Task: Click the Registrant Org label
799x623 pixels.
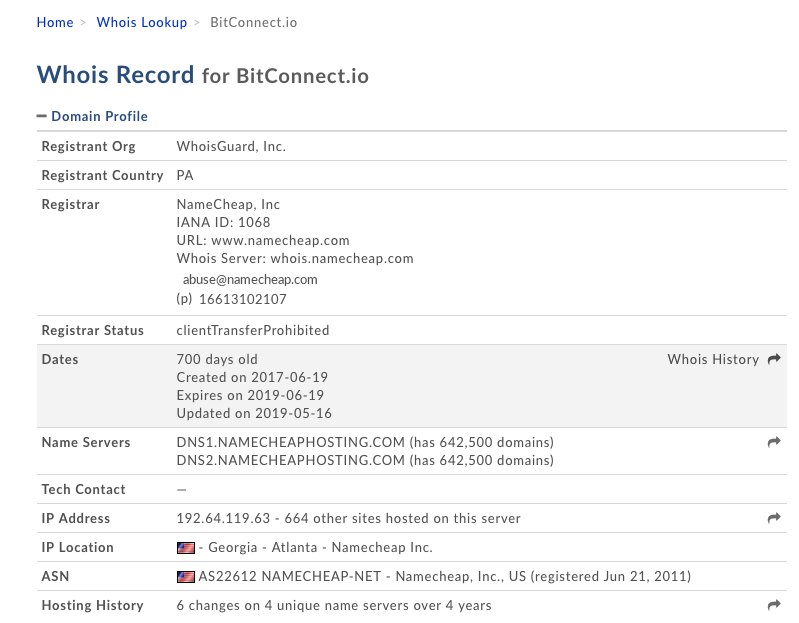Action: 89,146
